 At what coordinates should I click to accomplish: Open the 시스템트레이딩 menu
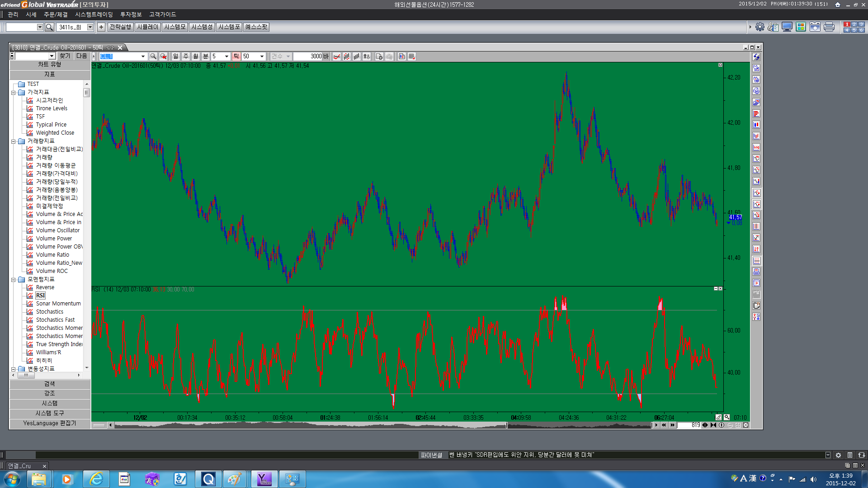click(x=94, y=15)
